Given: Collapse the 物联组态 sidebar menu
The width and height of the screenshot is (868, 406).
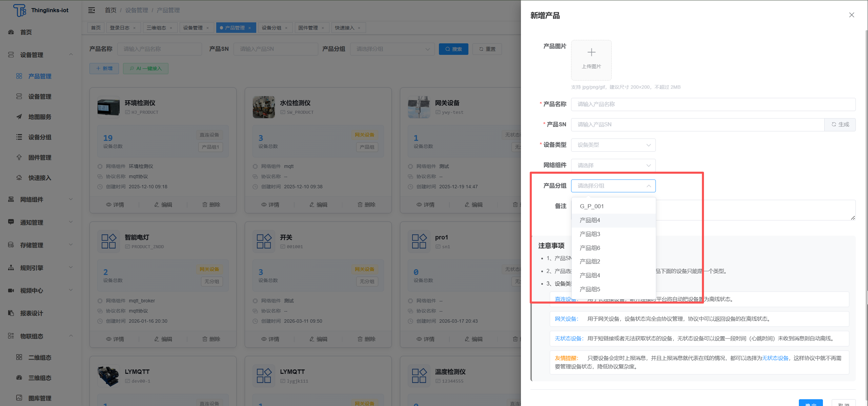Looking at the screenshot, I should click(71, 336).
